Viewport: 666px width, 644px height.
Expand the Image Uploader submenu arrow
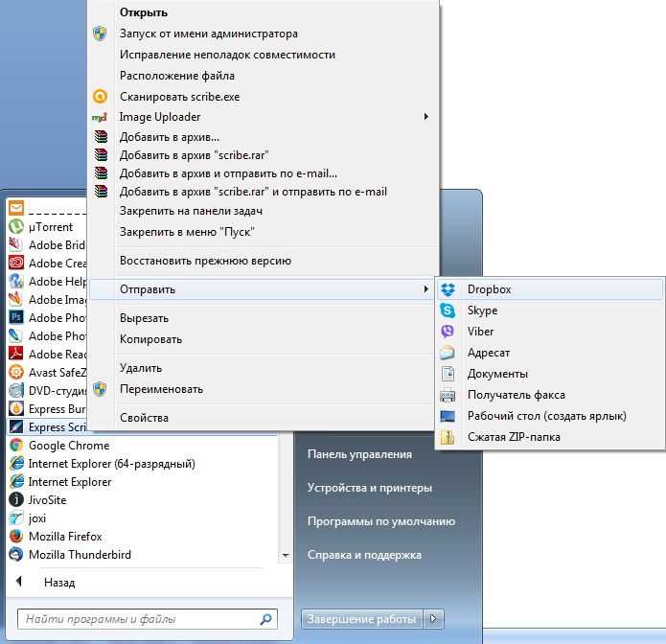click(x=426, y=116)
